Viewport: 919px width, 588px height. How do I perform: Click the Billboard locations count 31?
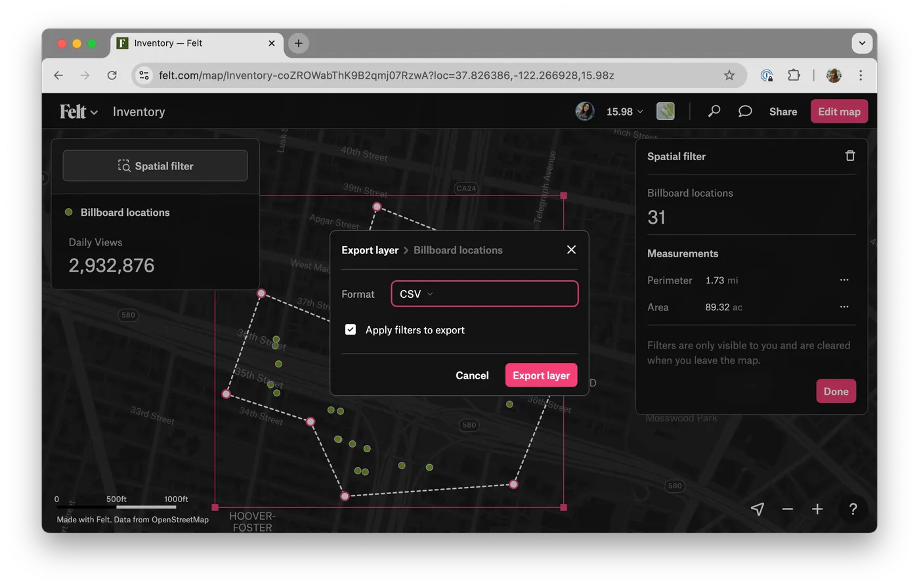tap(656, 217)
